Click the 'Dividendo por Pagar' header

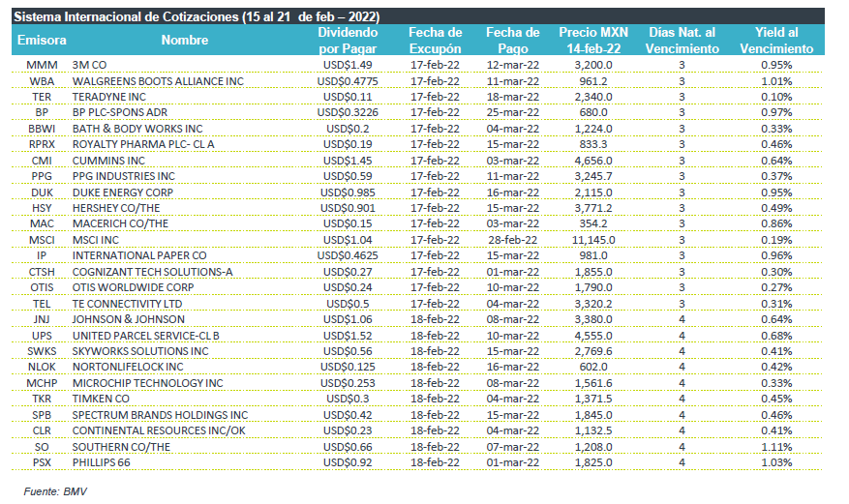pyautogui.click(x=348, y=41)
